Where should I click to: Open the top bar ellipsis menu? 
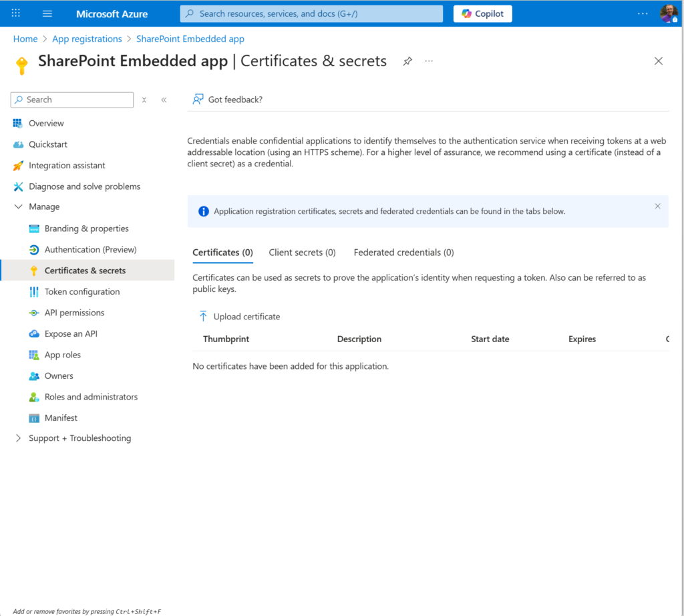(643, 13)
